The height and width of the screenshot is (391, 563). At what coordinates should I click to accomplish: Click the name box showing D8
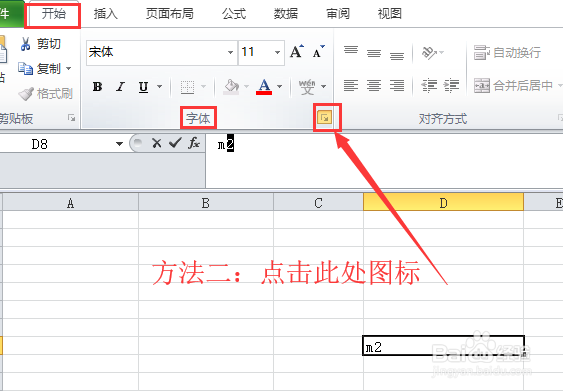click(57, 144)
